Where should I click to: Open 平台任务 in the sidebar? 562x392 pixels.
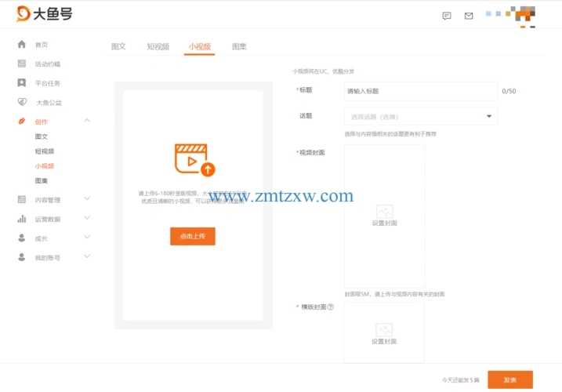pos(48,84)
